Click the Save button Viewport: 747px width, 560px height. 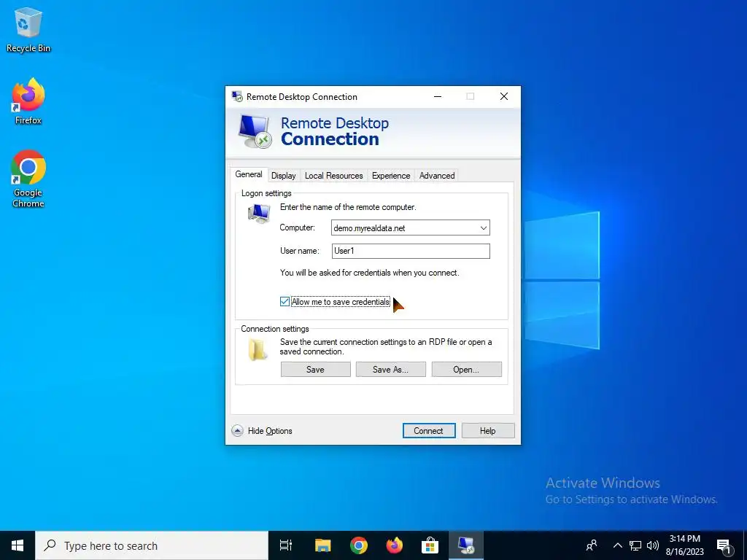pyautogui.click(x=315, y=370)
